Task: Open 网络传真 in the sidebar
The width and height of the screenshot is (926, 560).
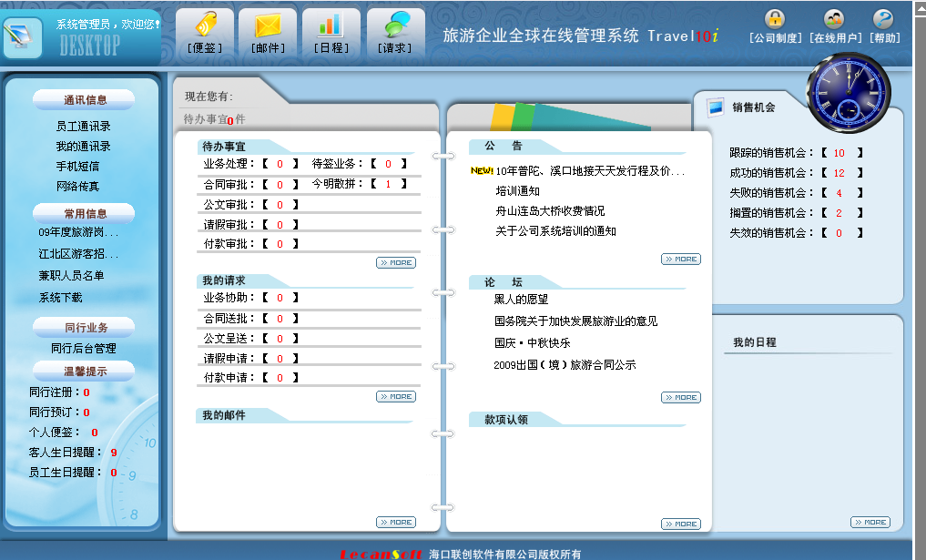Action: tap(77, 187)
